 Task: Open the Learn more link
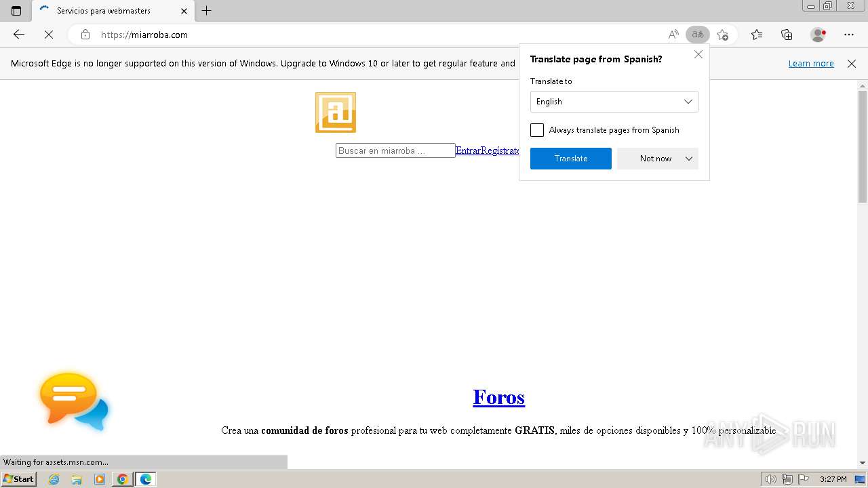pyautogui.click(x=811, y=64)
